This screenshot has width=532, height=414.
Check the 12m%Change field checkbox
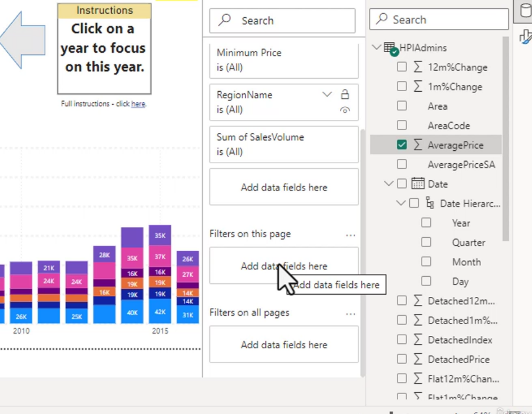[x=402, y=67]
